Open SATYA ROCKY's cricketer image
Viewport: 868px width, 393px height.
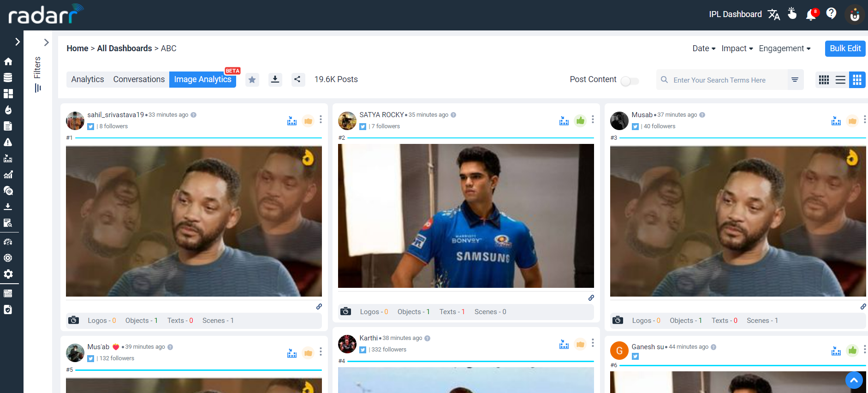pos(466,216)
